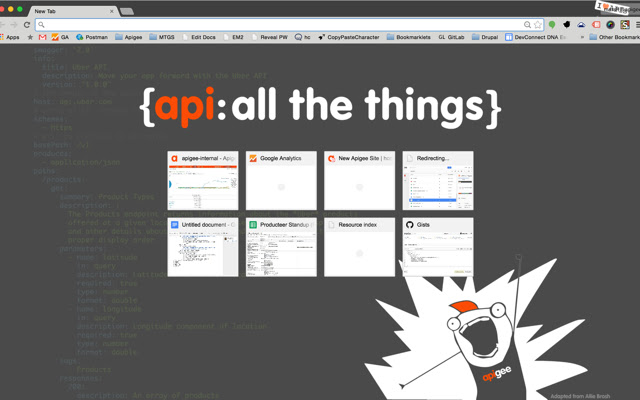Open the Resource index thumbnail

click(x=360, y=247)
